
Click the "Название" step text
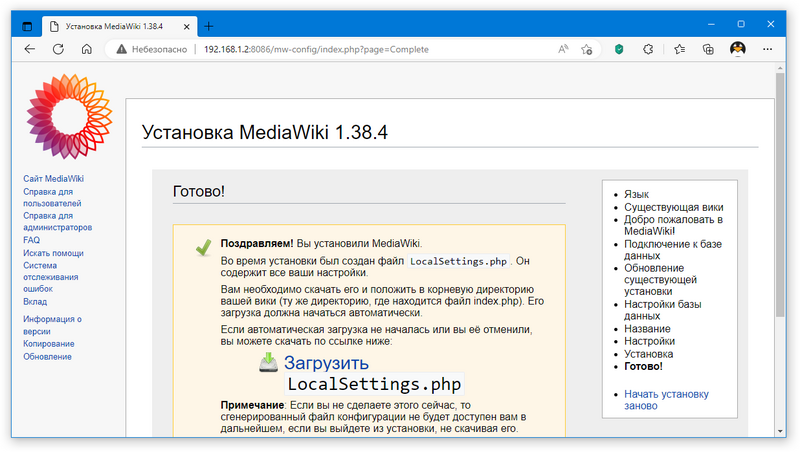(647, 329)
